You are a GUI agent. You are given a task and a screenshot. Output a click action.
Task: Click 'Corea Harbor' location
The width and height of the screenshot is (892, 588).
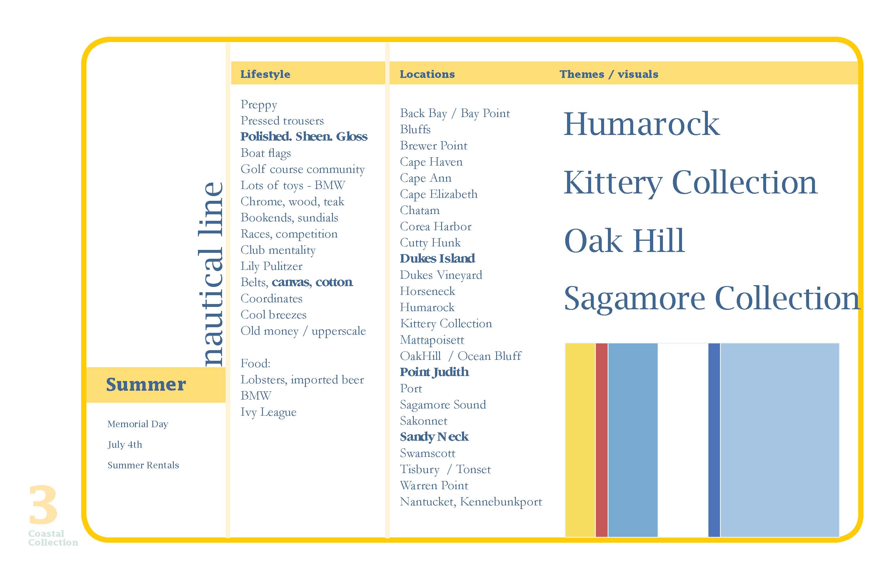click(436, 226)
